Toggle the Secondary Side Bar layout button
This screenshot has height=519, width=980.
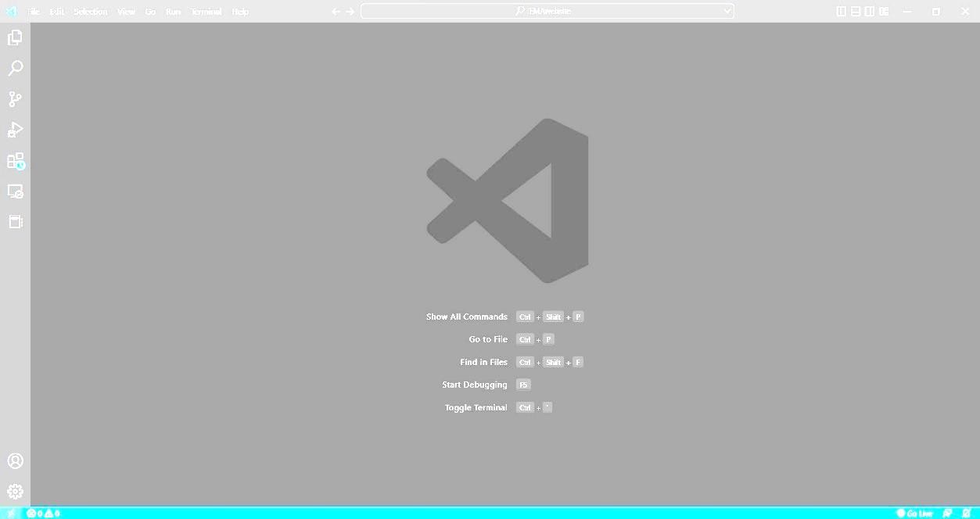tap(870, 12)
